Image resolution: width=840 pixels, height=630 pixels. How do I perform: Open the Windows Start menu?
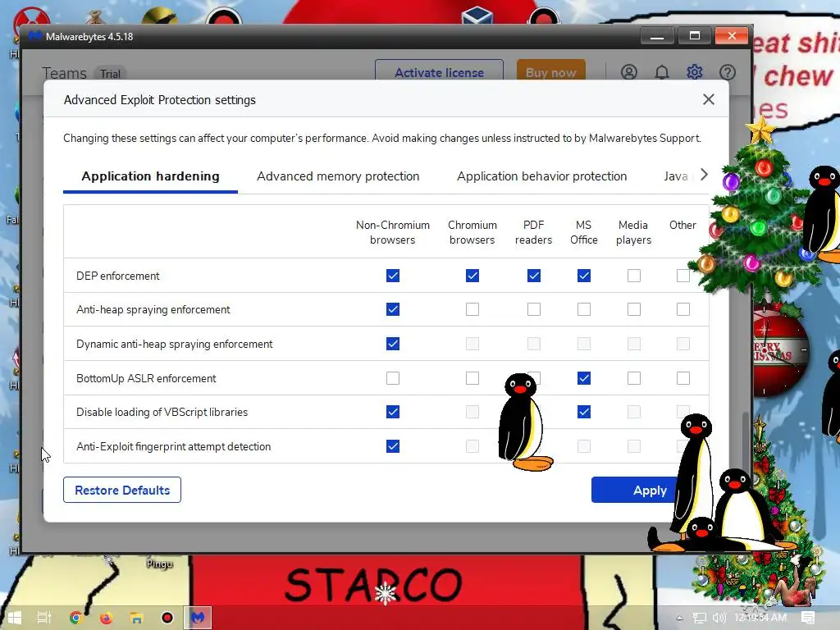pyautogui.click(x=15, y=618)
